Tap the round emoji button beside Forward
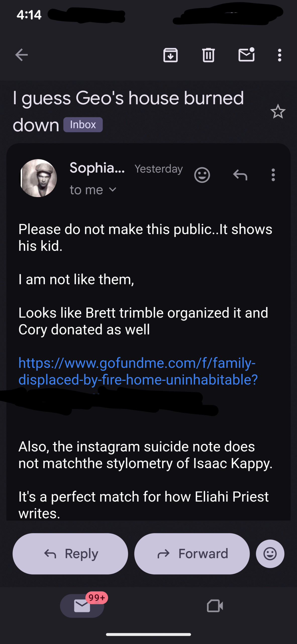The image size is (297, 644). click(270, 554)
